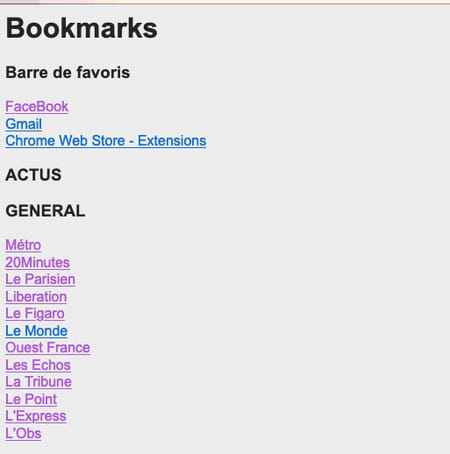Go to the Liberation bookmark

tap(36, 297)
